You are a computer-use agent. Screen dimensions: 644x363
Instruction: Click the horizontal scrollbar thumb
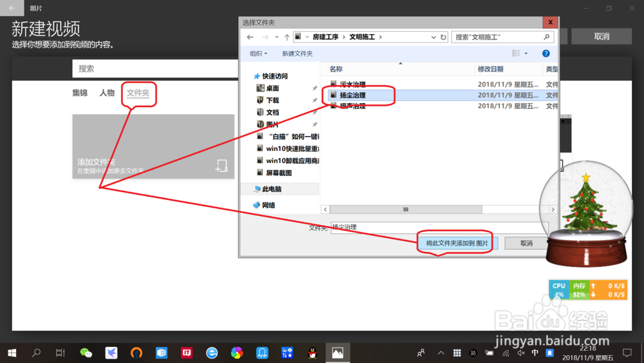(x=406, y=210)
